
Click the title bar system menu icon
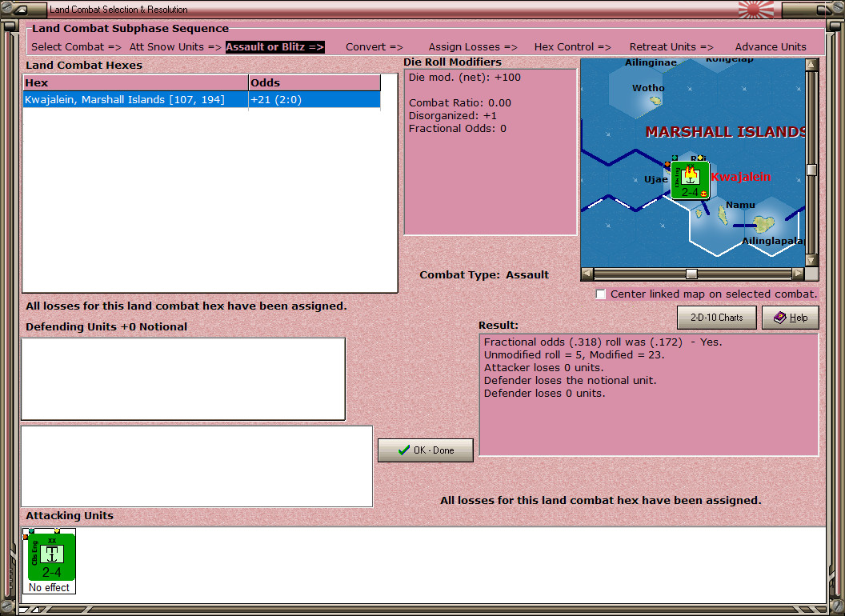tap(22, 9)
